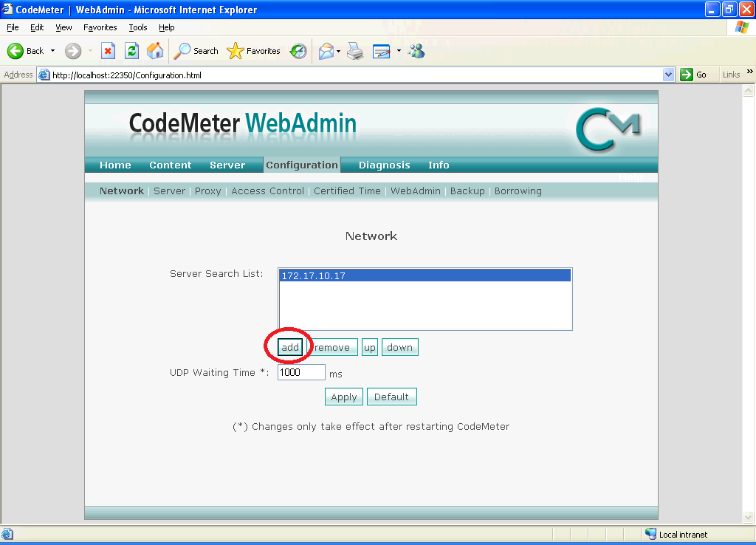
Task: Open the Access Control sub-page
Action: pyautogui.click(x=267, y=191)
